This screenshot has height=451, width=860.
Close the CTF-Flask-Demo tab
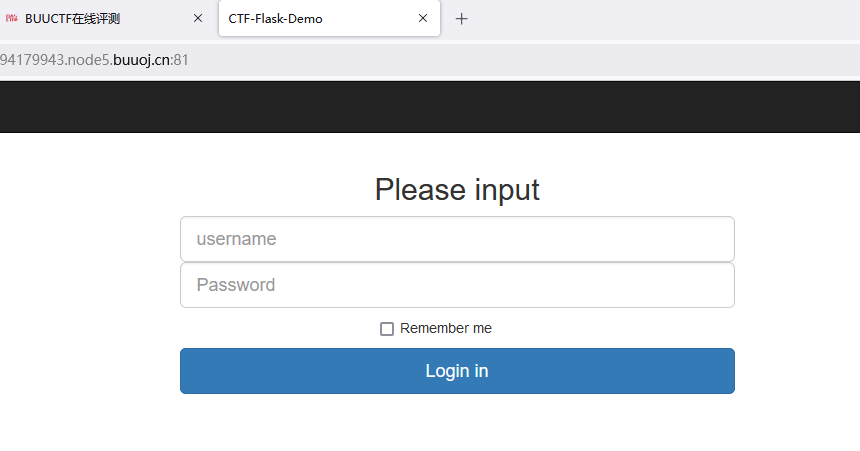point(423,18)
